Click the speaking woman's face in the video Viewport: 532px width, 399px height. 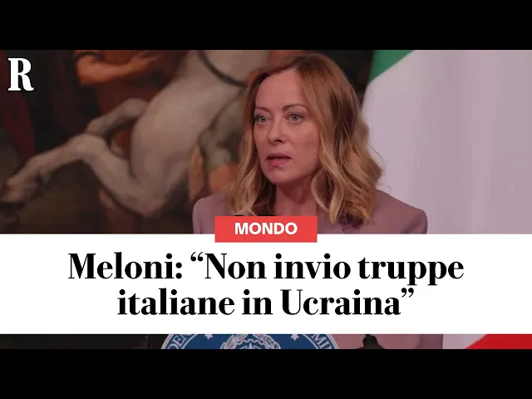(281, 135)
